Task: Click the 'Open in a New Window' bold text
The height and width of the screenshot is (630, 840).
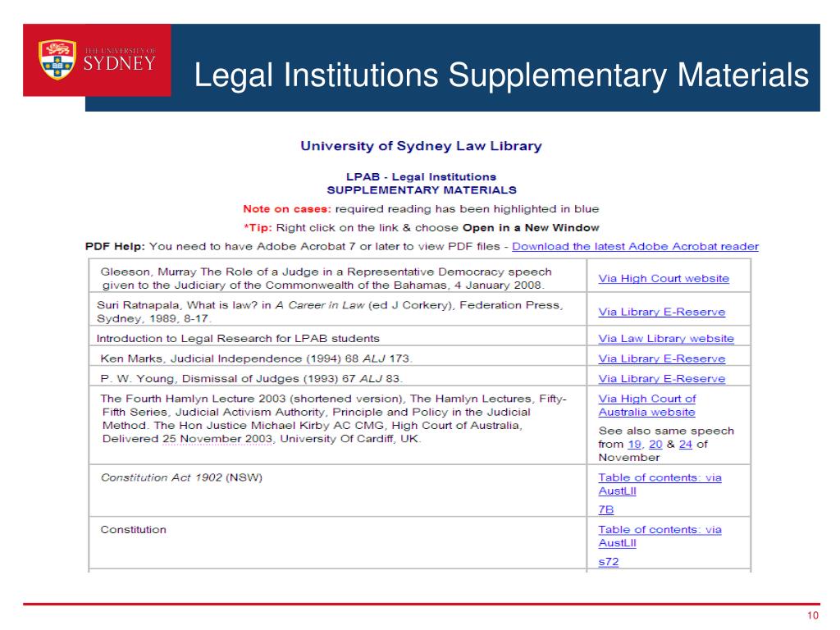Action: 531,228
